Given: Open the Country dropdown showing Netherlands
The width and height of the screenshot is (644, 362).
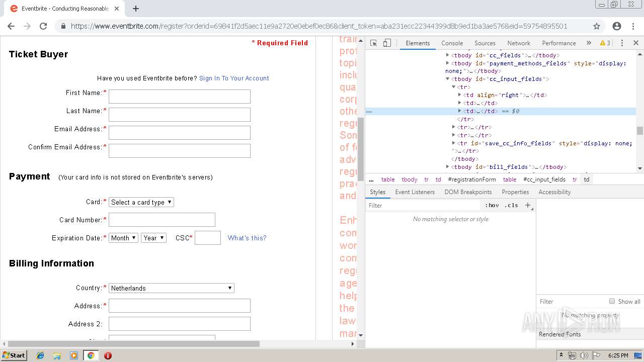Looking at the screenshot, I should [172, 288].
